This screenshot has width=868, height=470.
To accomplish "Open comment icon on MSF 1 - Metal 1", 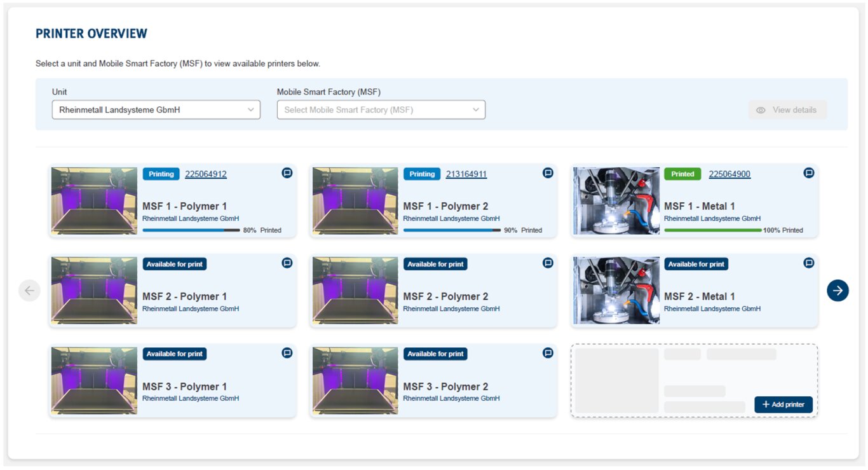I will pos(809,173).
